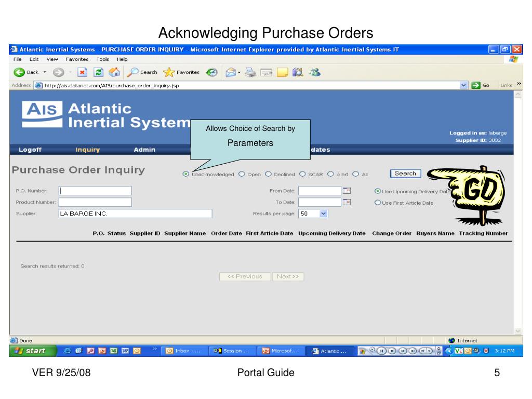The width and height of the screenshot is (532, 399).
Task: Click the Stop media control in taskbar
Action: click(392, 351)
